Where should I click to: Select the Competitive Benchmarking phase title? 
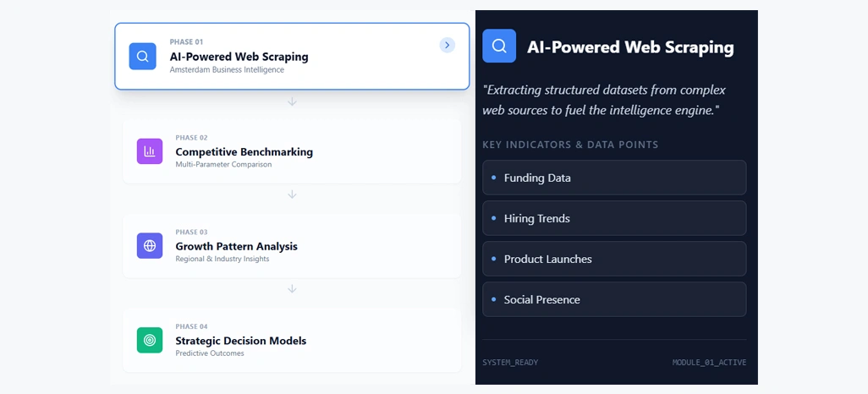244,152
